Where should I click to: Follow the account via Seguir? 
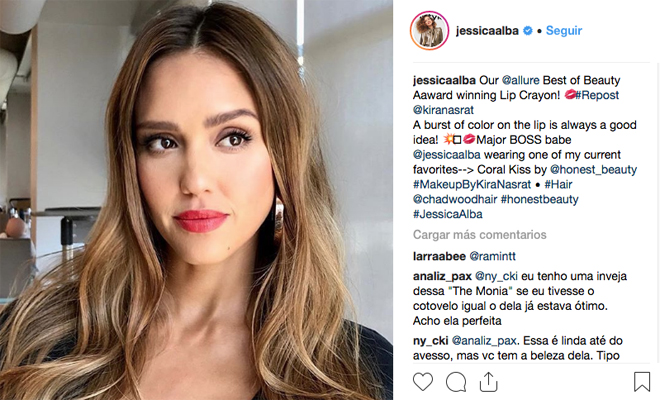tap(564, 31)
